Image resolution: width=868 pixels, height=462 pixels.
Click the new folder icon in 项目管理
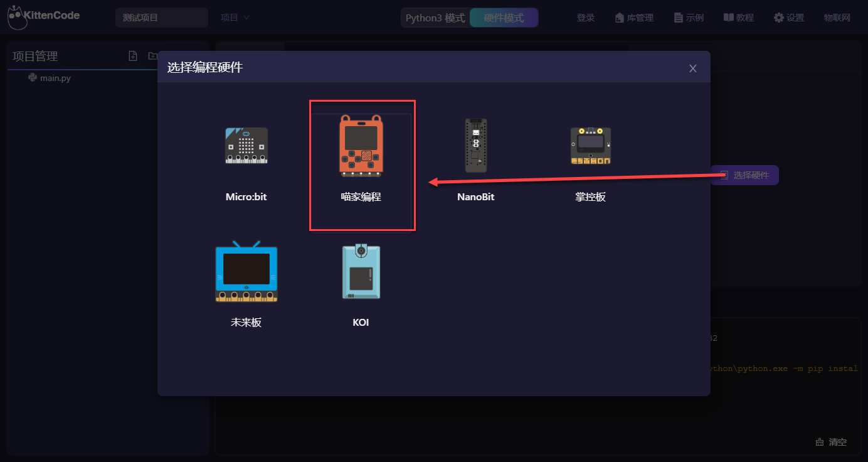click(152, 56)
